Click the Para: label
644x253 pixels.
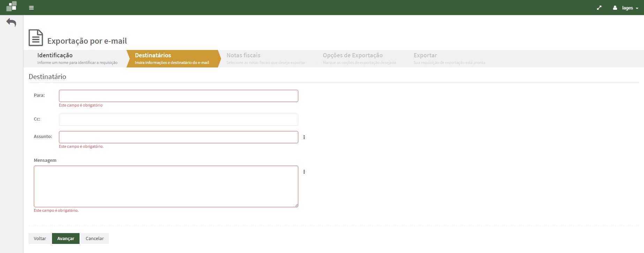coord(39,95)
